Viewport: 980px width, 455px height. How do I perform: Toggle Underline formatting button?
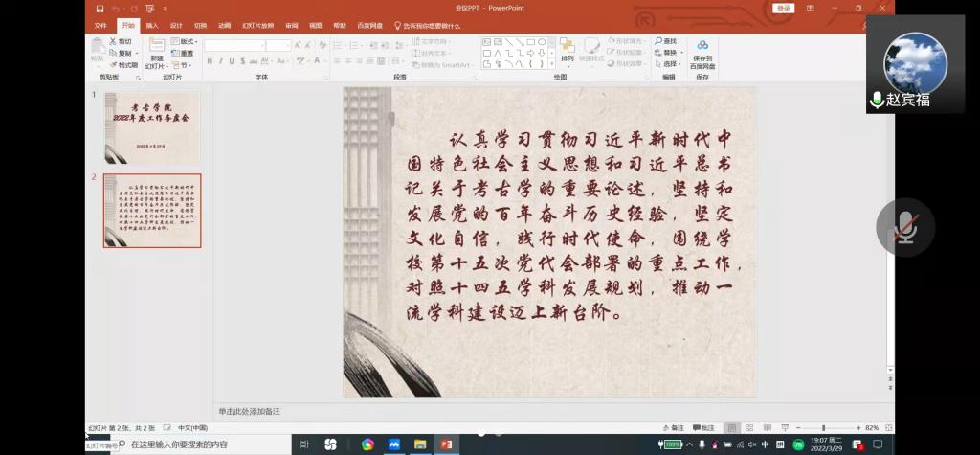click(x=233, y=61)
